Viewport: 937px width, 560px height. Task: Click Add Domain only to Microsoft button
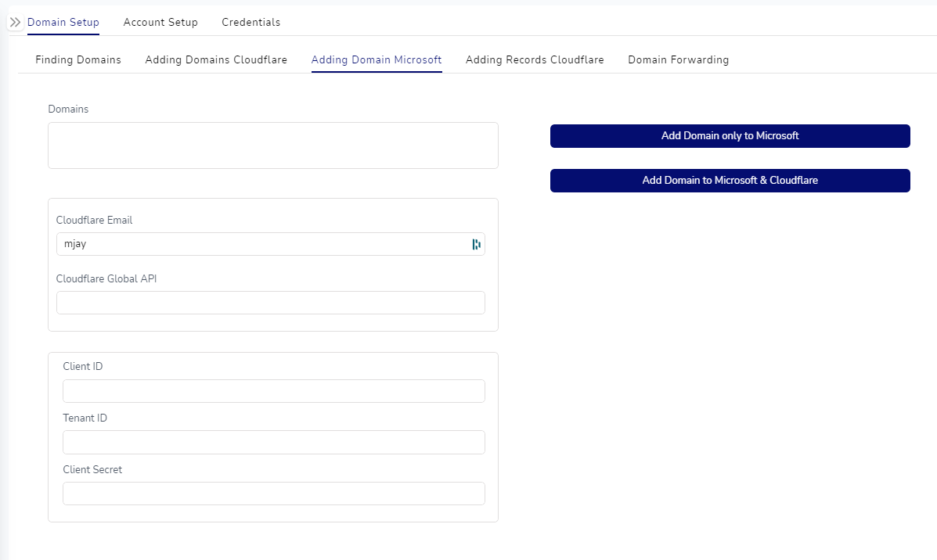[x=730, y=136]
